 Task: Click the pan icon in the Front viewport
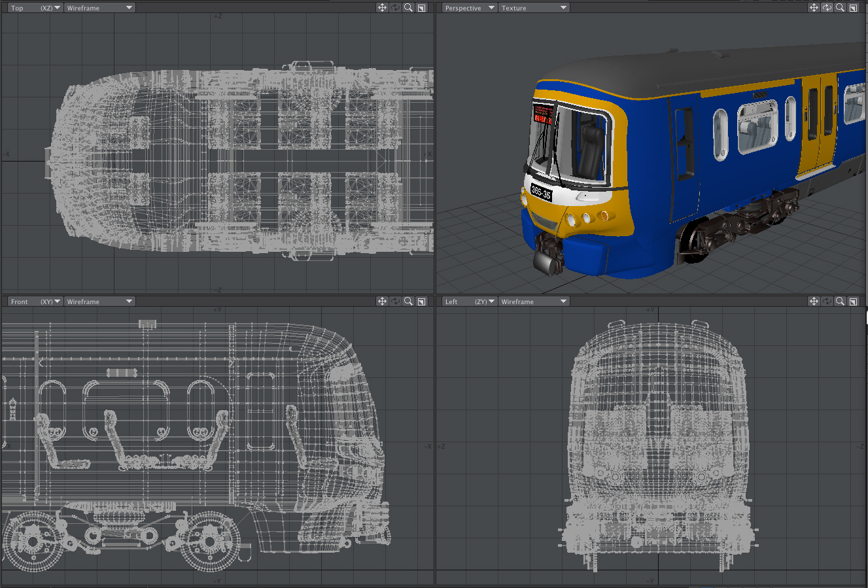[382, 302]
